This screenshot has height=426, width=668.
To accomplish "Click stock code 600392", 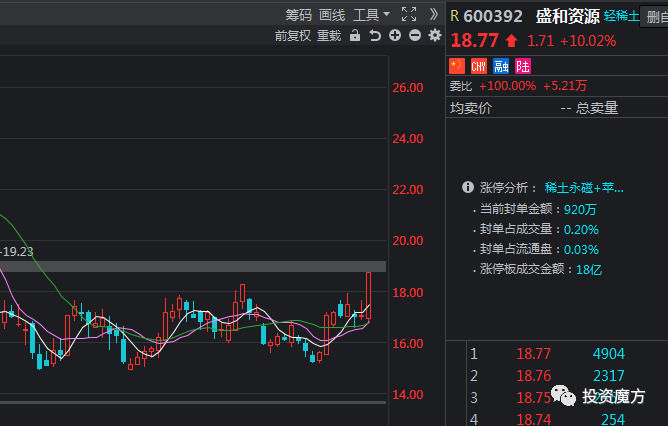I will 492,17.
